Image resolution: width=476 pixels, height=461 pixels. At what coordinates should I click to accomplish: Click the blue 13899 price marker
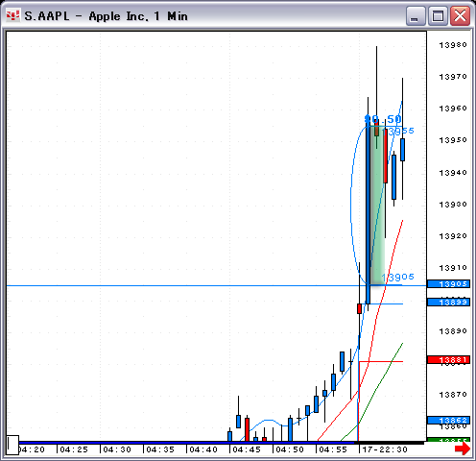coord(448,302)
